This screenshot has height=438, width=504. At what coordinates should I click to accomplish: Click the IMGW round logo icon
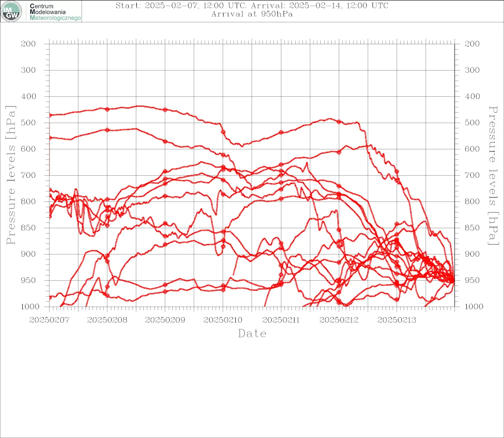pos(11,11)
